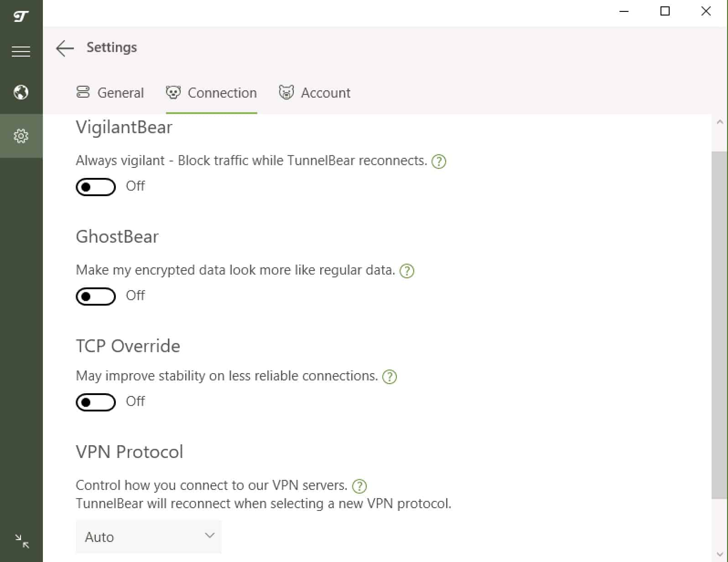Switch to the General tab

pos(110,93)
